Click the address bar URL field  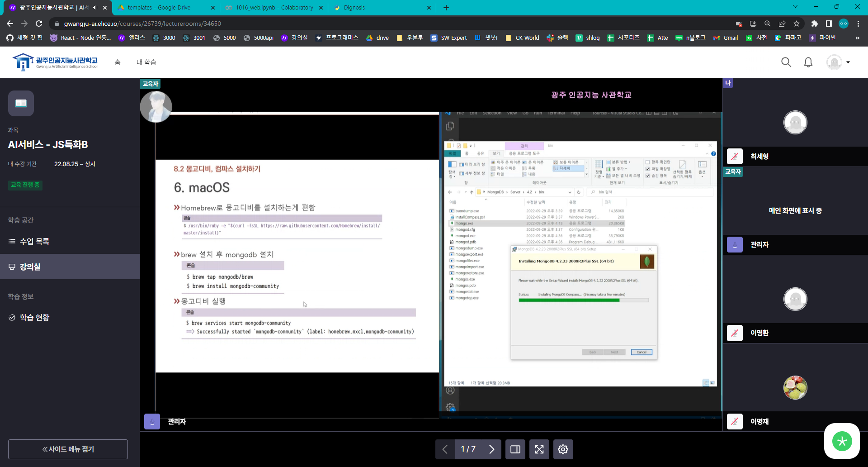tap(389, 24)
